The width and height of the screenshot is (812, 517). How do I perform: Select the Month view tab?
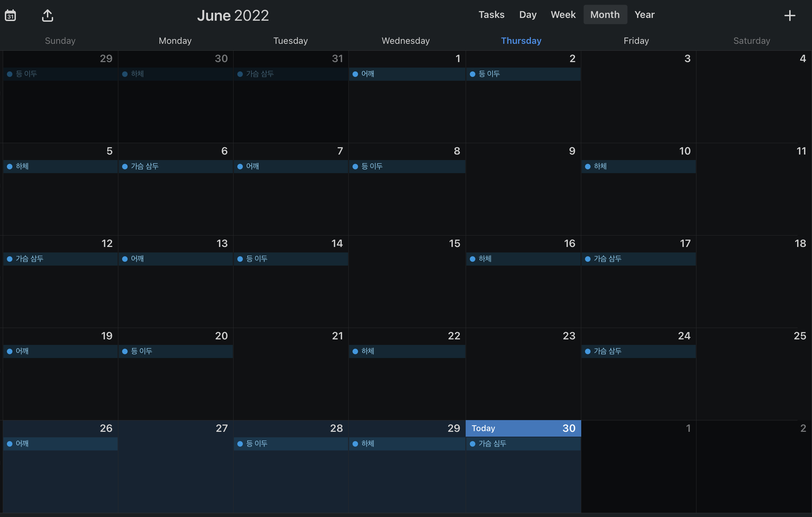point(605,15)
